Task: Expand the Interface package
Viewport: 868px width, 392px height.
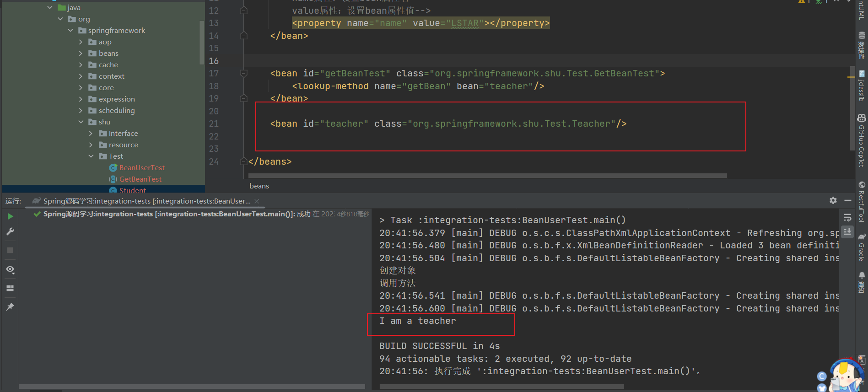Action: (91, 133)
